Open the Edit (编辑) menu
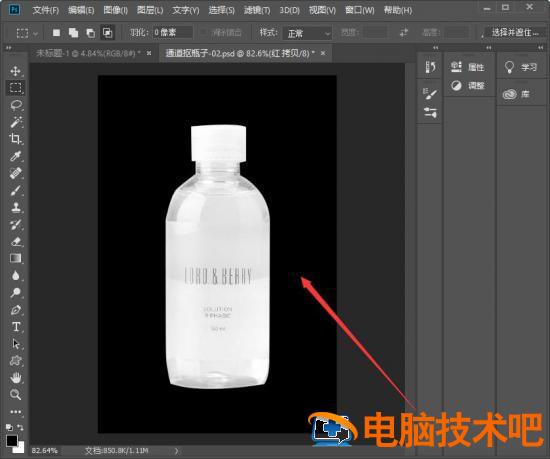Viewport: 550px width, 459px height. click(x=81, y=10)
